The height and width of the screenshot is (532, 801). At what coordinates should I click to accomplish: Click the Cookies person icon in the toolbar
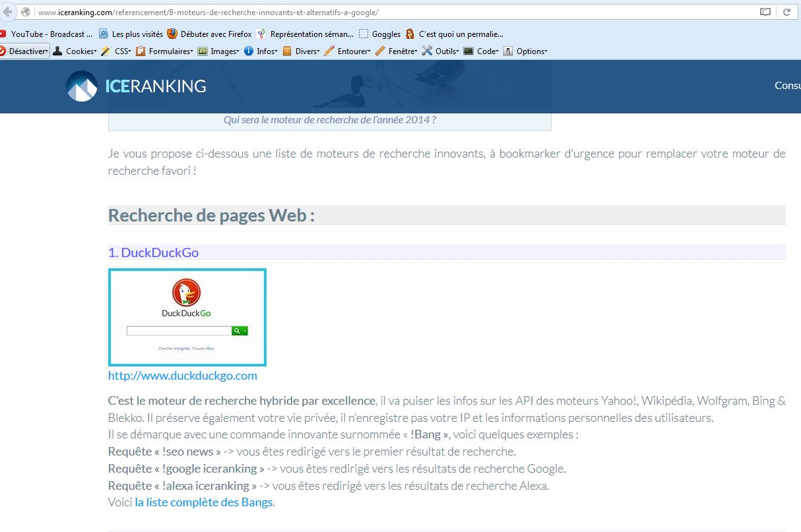[x=58, y=51]
